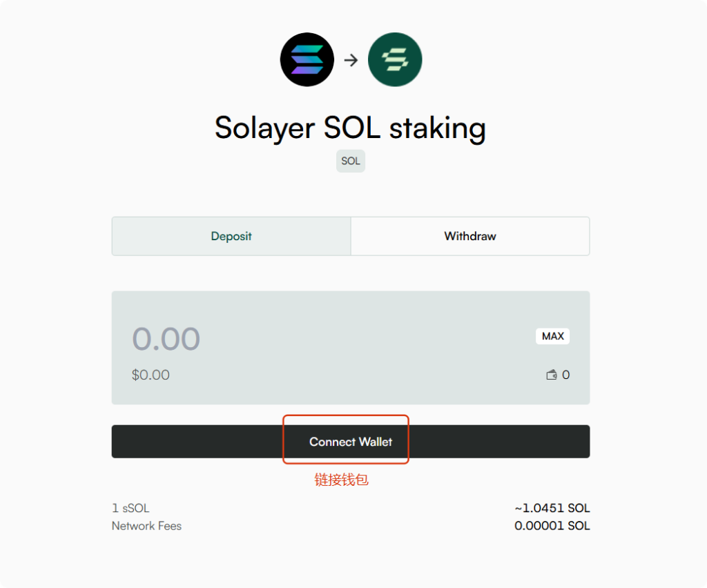Click the $0.00 USD value text
Screen dimensions: 707x588
[x=151, y=375]
